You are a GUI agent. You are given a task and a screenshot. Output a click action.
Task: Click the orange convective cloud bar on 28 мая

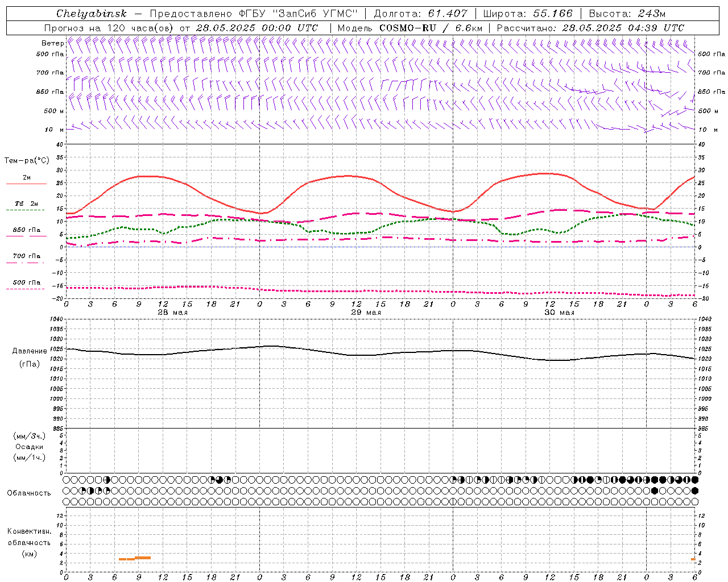coord(135,558)
